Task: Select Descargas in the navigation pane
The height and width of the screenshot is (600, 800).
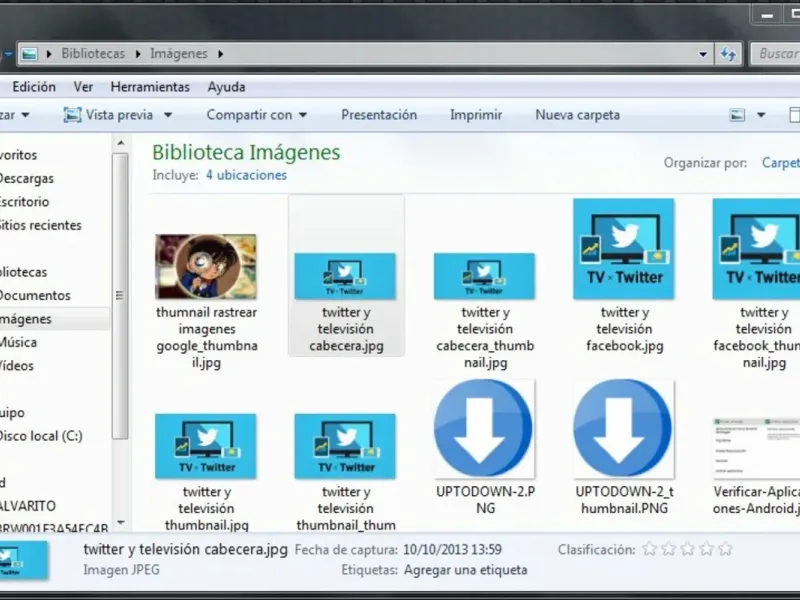Action: point(27,179)
